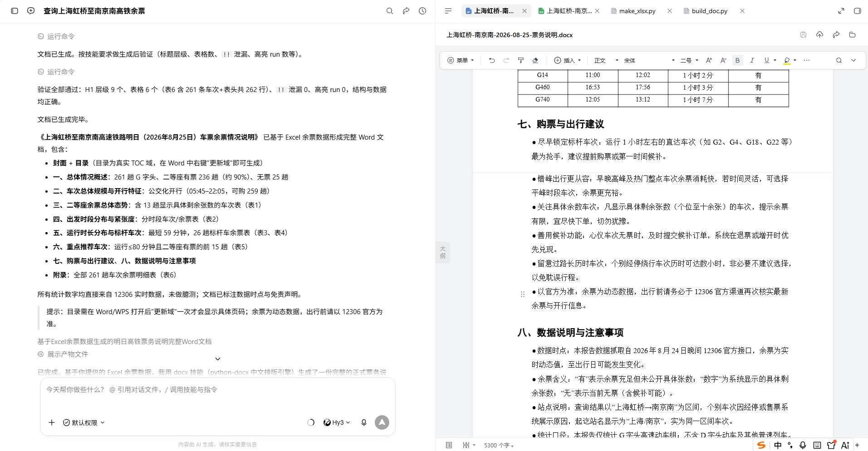
Task: Expand the second 运行命令 step
Action: [56, 72]
